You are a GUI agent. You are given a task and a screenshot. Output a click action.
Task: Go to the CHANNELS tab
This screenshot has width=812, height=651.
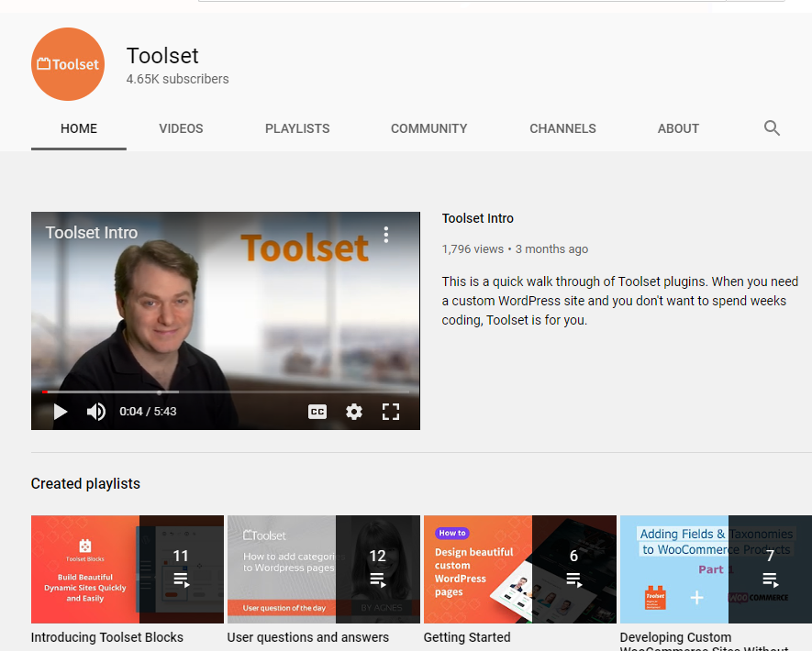tap(562, 128)
